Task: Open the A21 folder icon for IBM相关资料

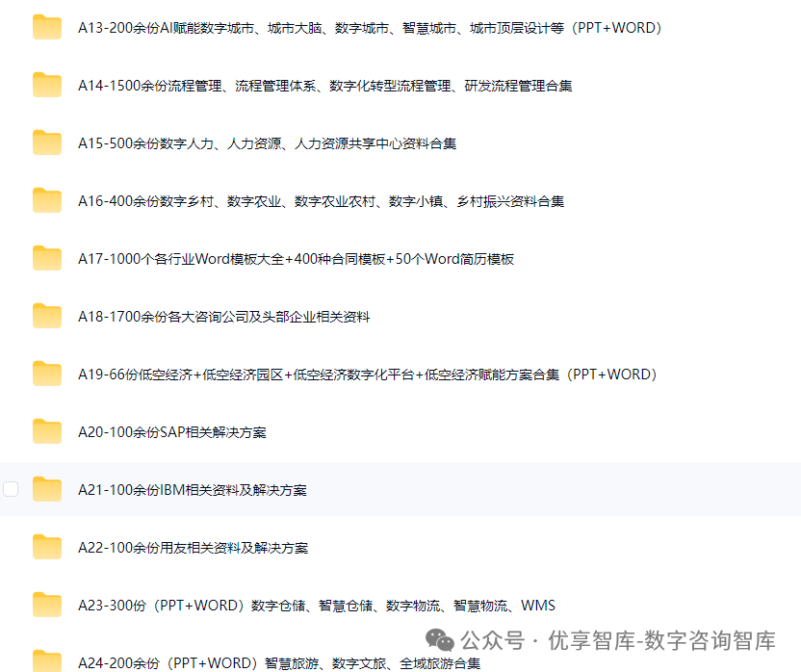Action: (x=47, y=489)
